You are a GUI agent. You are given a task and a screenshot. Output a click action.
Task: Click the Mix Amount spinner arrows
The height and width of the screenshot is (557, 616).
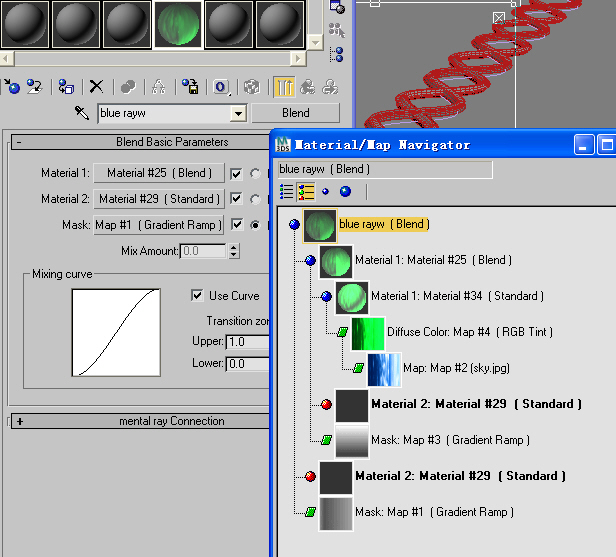(234, 251)
